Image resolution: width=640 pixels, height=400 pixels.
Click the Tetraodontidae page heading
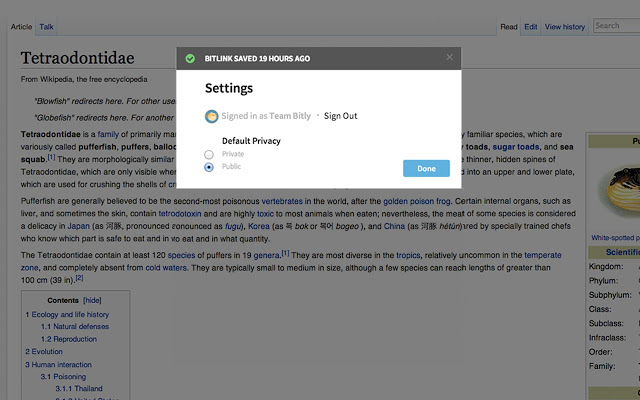78,58
